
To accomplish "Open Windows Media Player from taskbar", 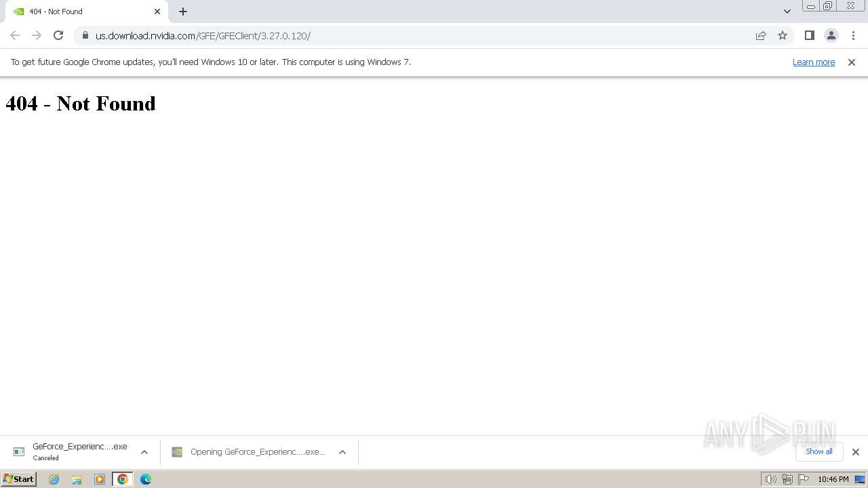I will tap(100, 479).
